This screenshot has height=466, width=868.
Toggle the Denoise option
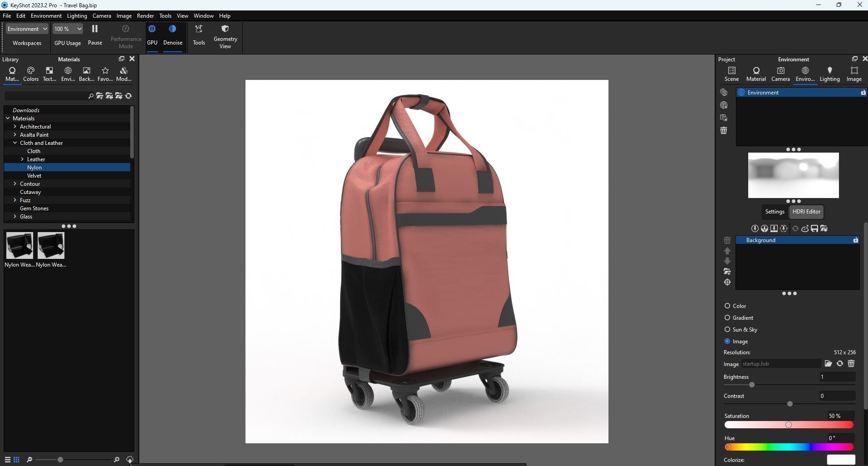pyautogui.click(x=173, y=35)
